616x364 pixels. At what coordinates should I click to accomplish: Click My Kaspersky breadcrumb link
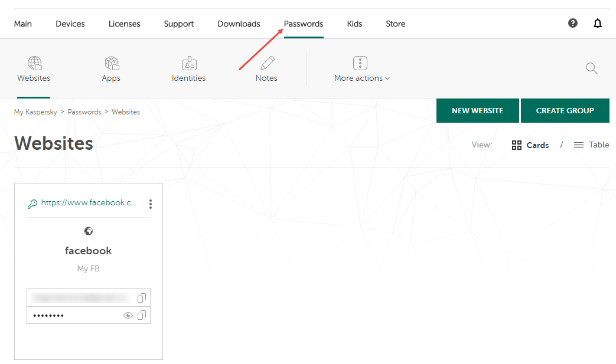36,112
